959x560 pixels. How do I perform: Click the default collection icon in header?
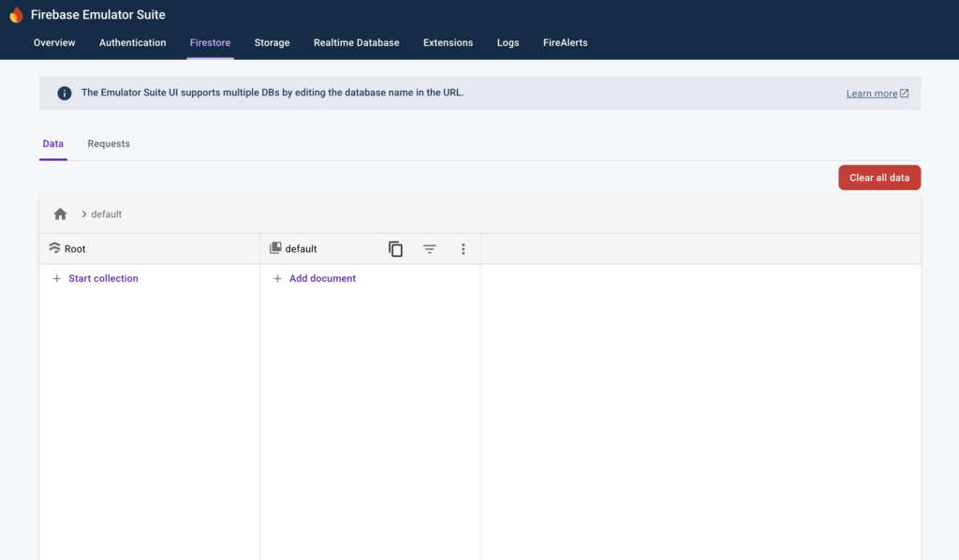tap(275, 249)
